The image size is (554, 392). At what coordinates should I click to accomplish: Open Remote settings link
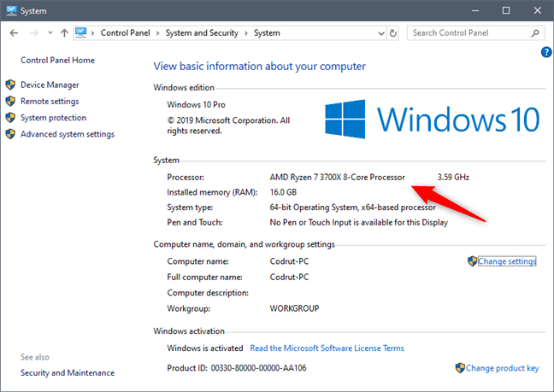(50, 102)
